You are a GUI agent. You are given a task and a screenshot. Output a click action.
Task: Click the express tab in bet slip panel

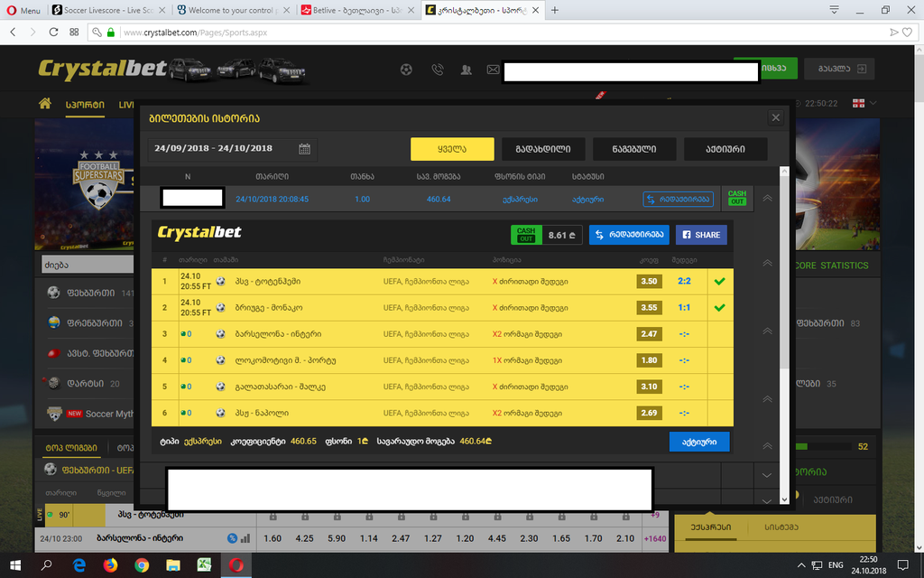tap(711, 527)
